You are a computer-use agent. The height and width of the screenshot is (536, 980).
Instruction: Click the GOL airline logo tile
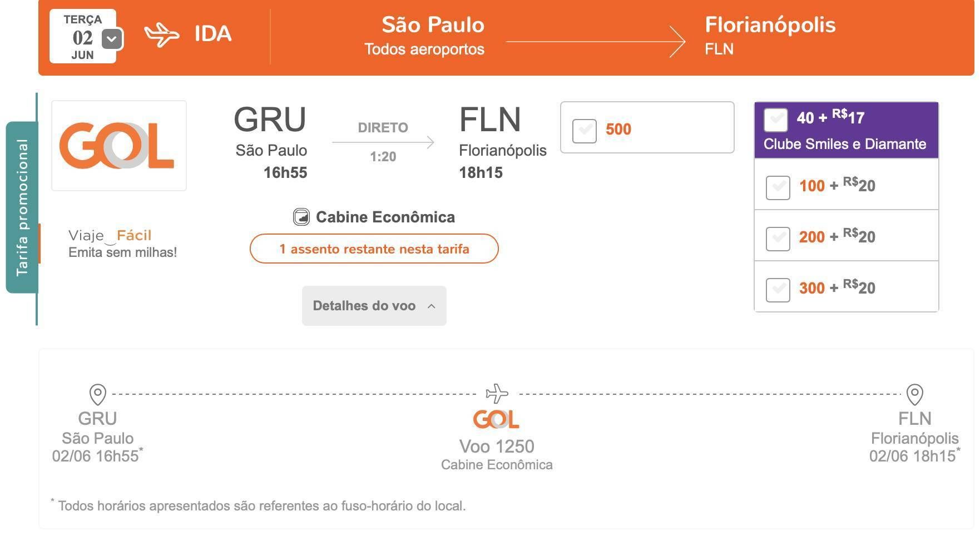coord(119,146)
